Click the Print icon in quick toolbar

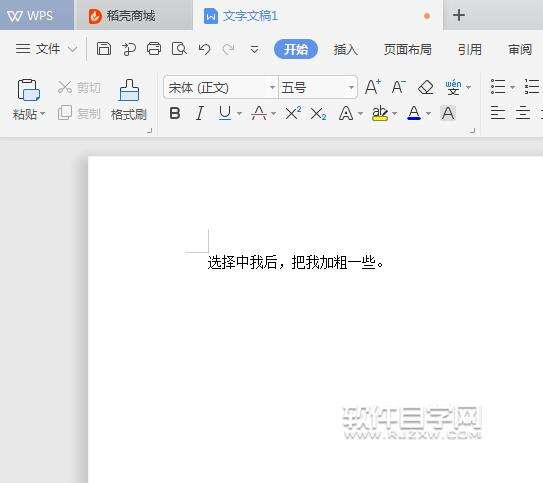(154, 49)
